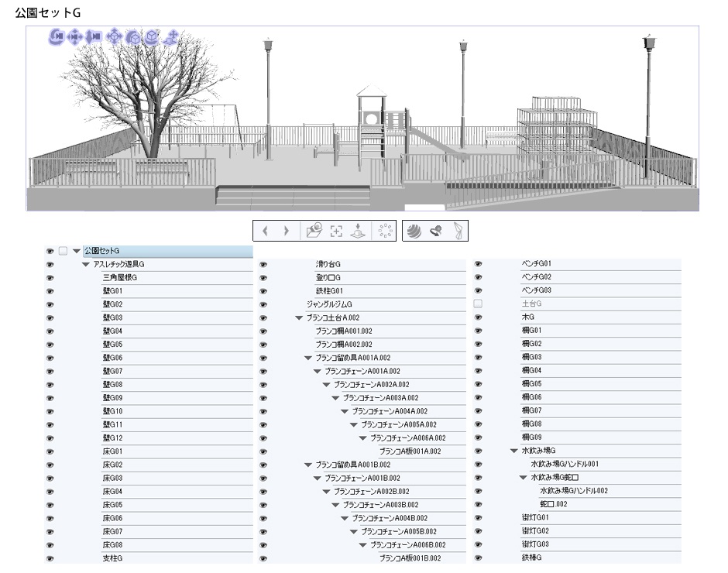Select the camera dolly (zoom) tool icon
This screenshot has width=728, height=573.
tap(94, 39)
